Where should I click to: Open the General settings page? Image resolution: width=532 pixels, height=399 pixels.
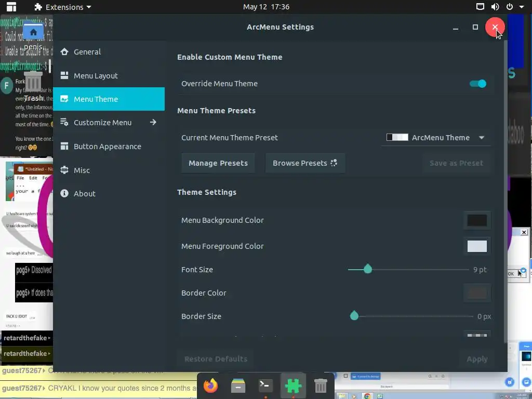click(109, 52)
